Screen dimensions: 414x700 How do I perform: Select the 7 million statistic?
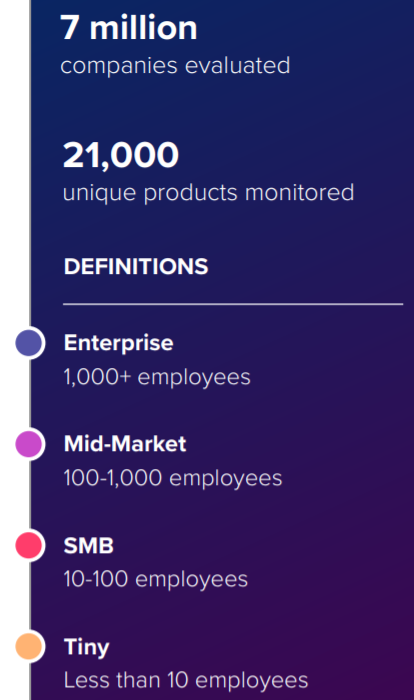point(129,28)
